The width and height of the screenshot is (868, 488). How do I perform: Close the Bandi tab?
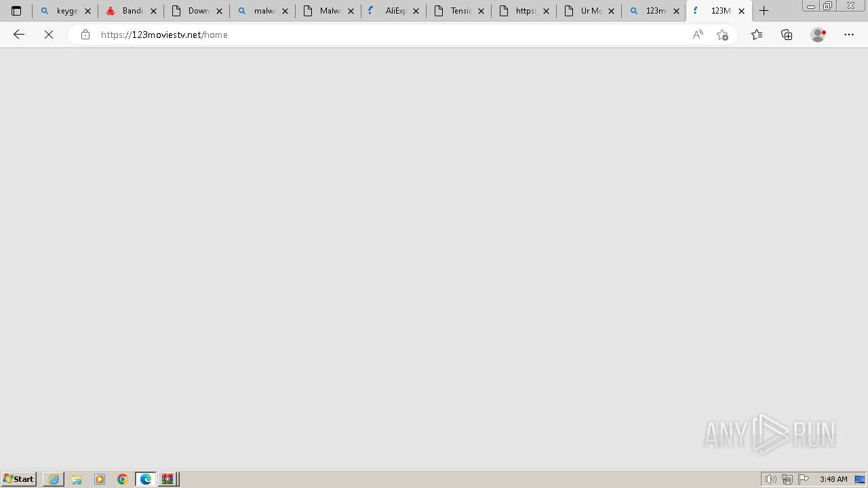[153, 11]
